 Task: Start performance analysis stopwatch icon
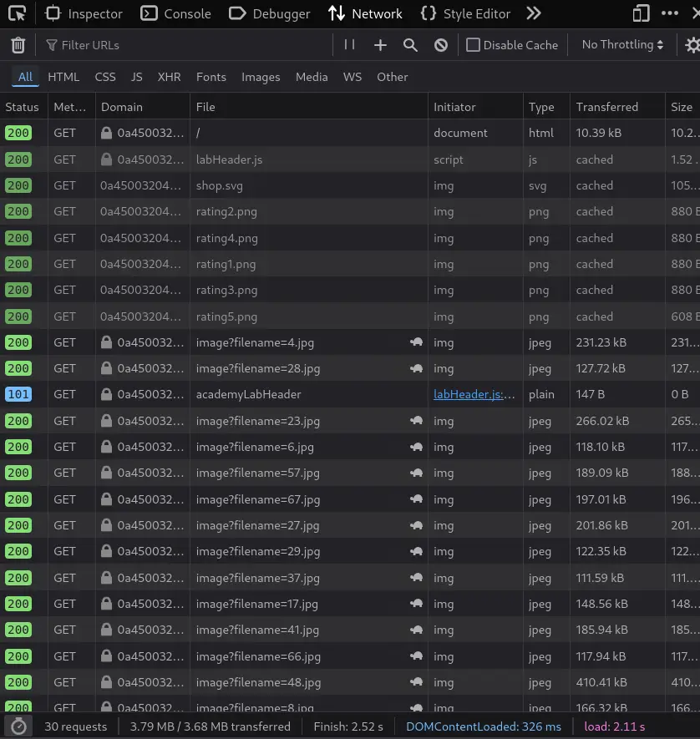coord(18,726)
